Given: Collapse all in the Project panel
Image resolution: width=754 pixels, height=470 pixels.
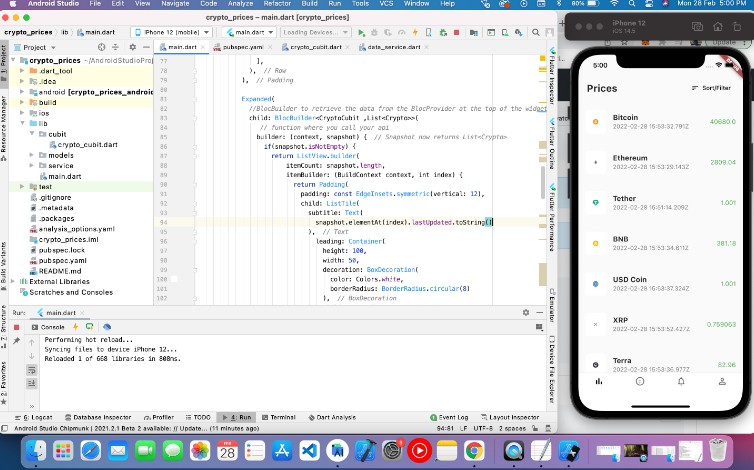Looking at the screenshot, I should click(x=115, y=47).
